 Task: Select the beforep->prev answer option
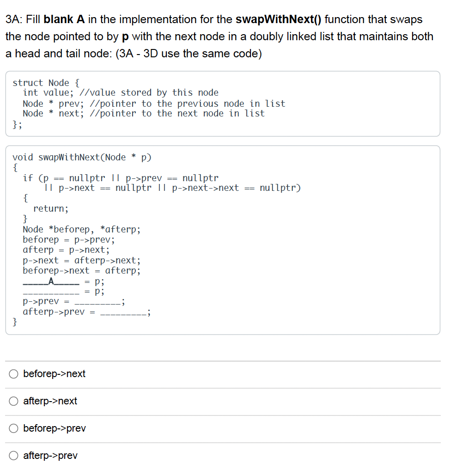(x=13, y=428)
